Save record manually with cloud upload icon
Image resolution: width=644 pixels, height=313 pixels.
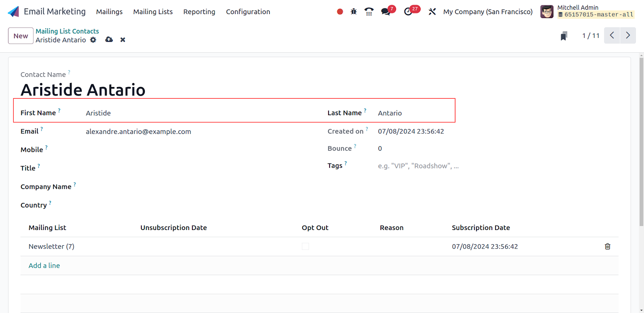tap(109, 39)
